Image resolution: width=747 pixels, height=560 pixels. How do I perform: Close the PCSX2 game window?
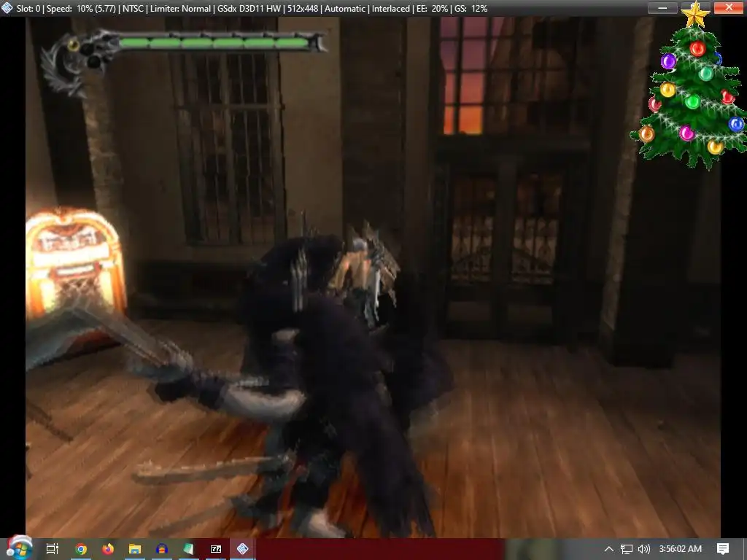coord(729,7)
